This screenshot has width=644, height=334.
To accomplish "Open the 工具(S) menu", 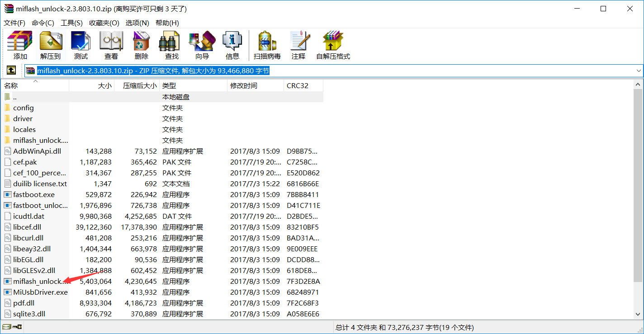I will (72, 23).
